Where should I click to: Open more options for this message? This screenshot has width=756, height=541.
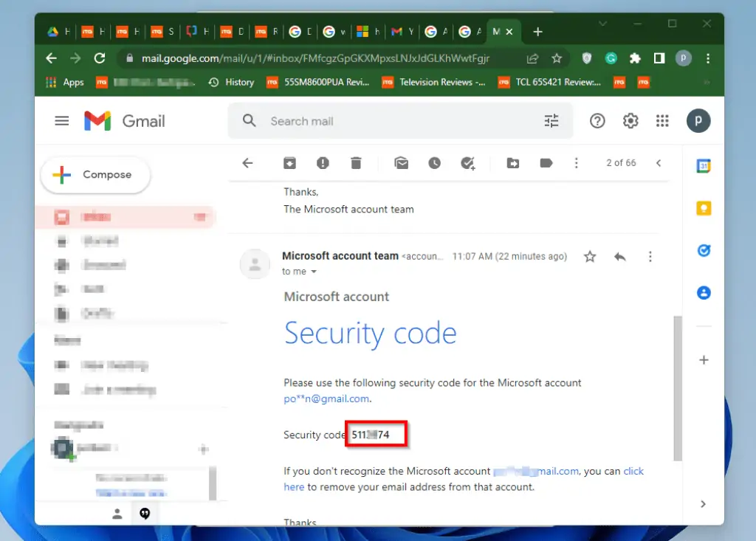click(x=650, y=256)
